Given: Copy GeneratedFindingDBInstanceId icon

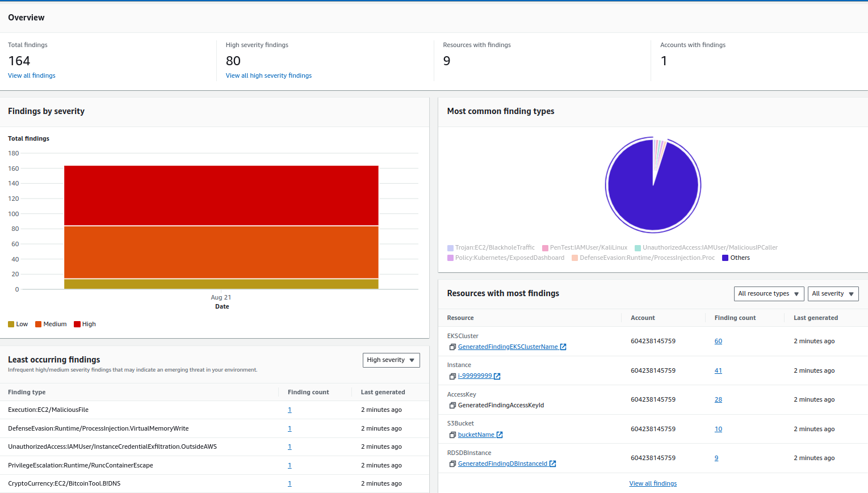Looking at the screenshot, I should pyautogui.click(x=452, y=464).
